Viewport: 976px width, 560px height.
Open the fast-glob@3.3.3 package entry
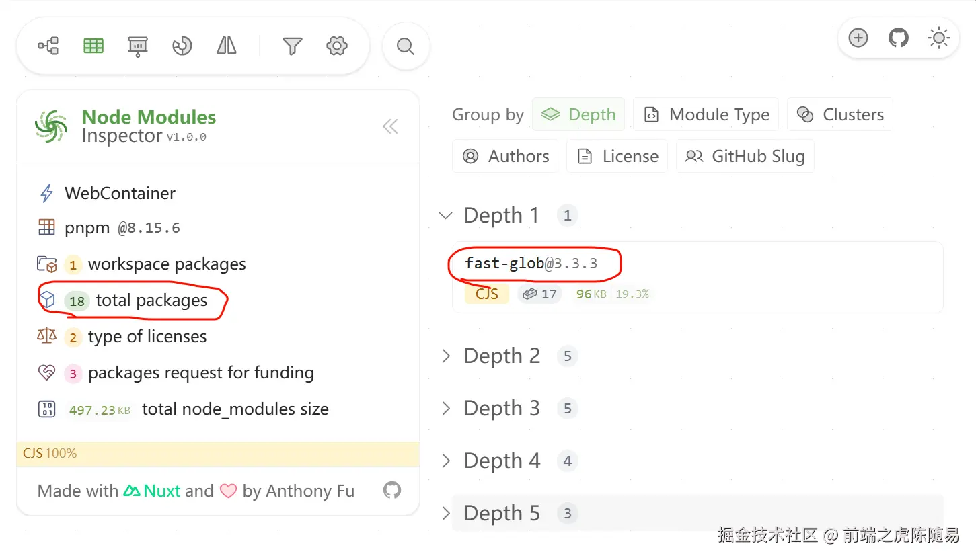coord(531,264)
